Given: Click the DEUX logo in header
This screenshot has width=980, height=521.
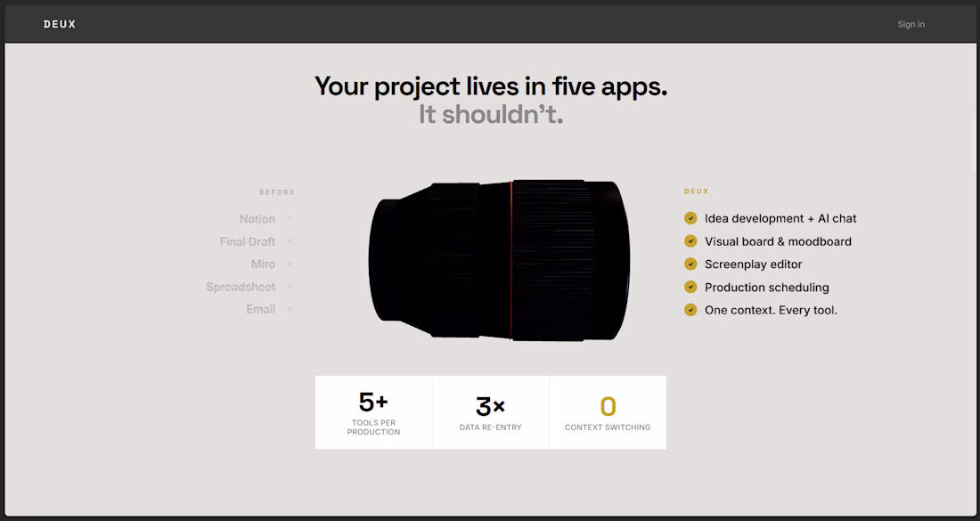Looking at the screenshot, I should coord(60,24).
